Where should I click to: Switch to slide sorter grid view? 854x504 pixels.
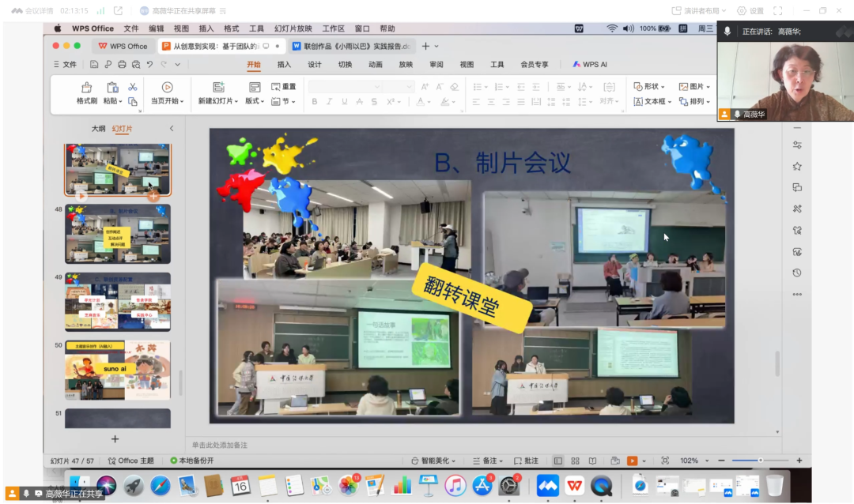tap(576, 461)
